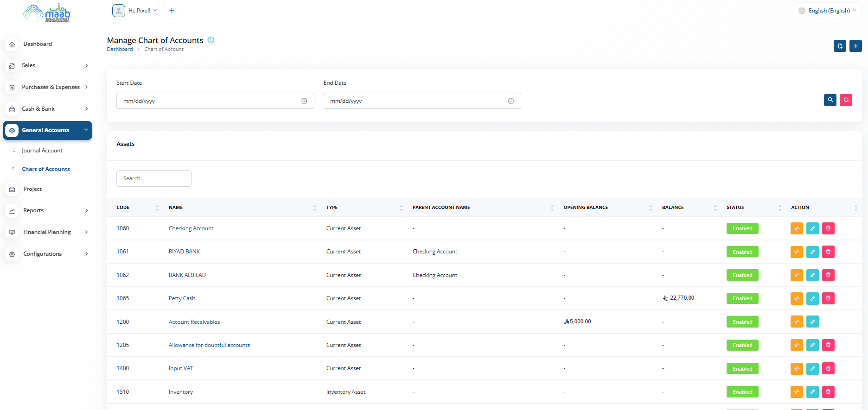This screenshot has width=868, height=410.
Task: Sort the table by CODE column
Action: tap(137, 208)
